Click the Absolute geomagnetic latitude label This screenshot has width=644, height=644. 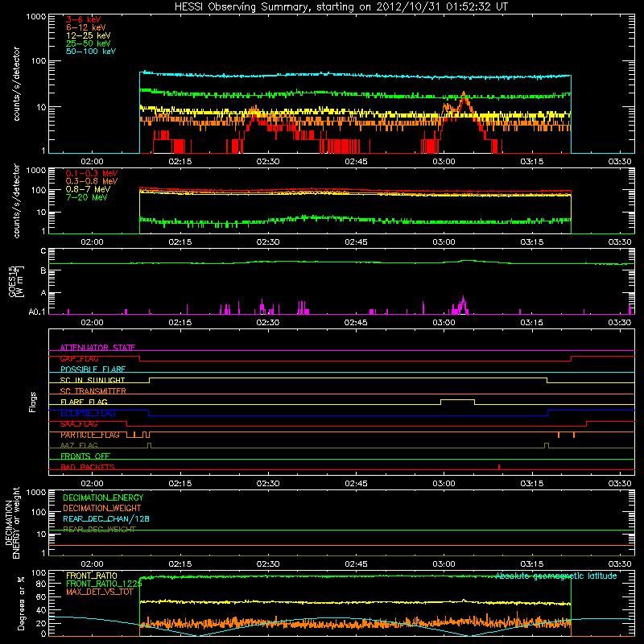pos(556,576)
